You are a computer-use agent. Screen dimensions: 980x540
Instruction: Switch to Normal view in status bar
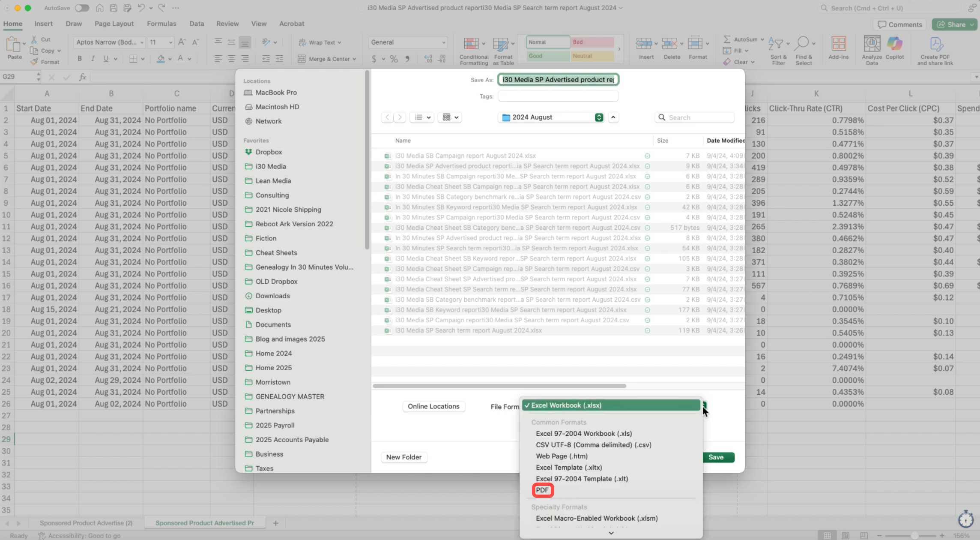(828, 536)
